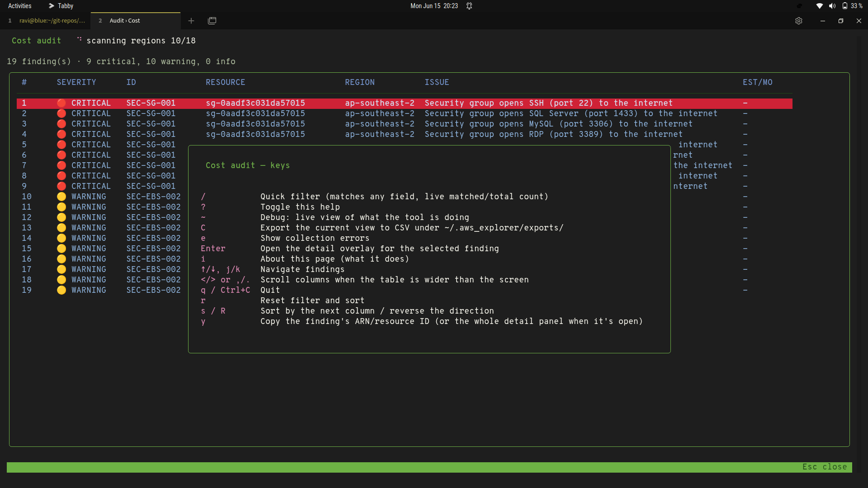Click the yellow warning dot in row 19
The height and width of the screenshot is (488, 868).
(61, 290)
